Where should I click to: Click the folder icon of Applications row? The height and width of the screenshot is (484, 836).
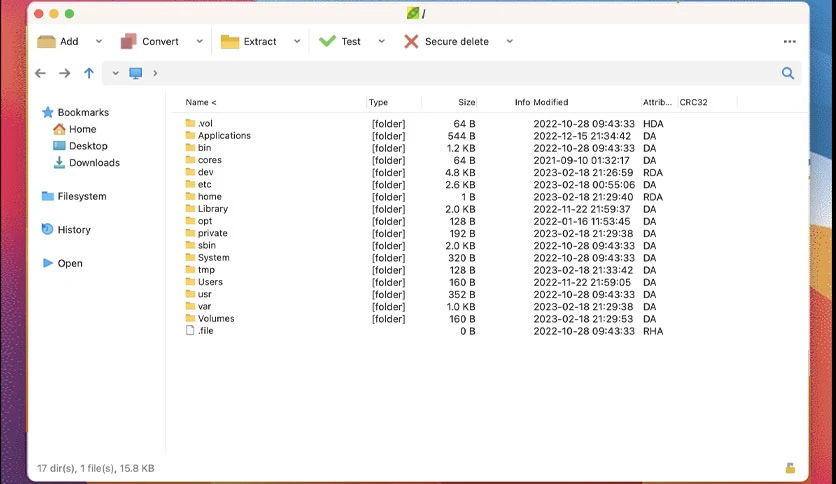190,135
